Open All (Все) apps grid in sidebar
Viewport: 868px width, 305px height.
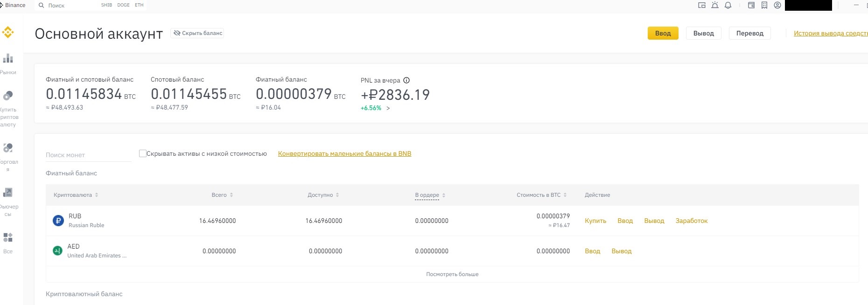click(x=8, y=243)
